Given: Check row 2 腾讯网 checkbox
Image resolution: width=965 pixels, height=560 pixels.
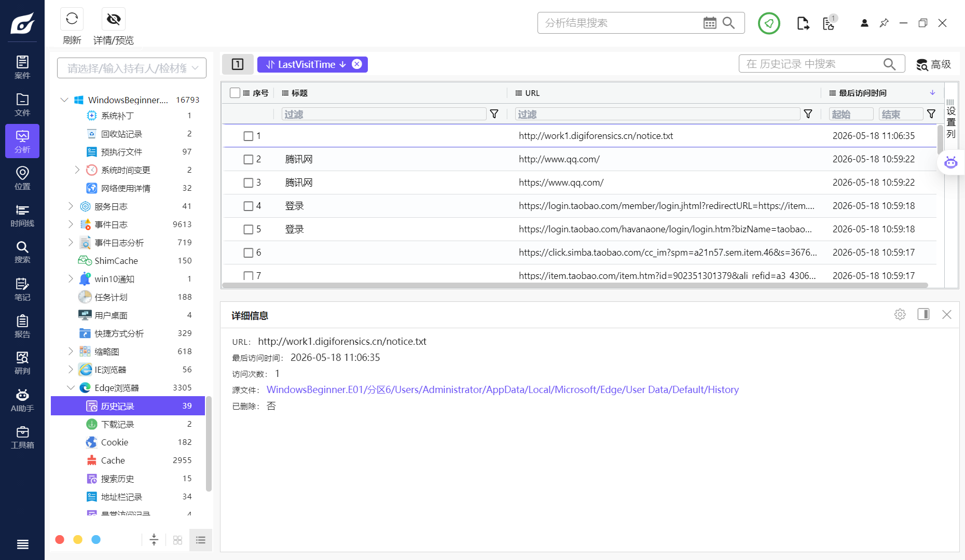Looking at the screenshot, I should [x=249, y=159].
